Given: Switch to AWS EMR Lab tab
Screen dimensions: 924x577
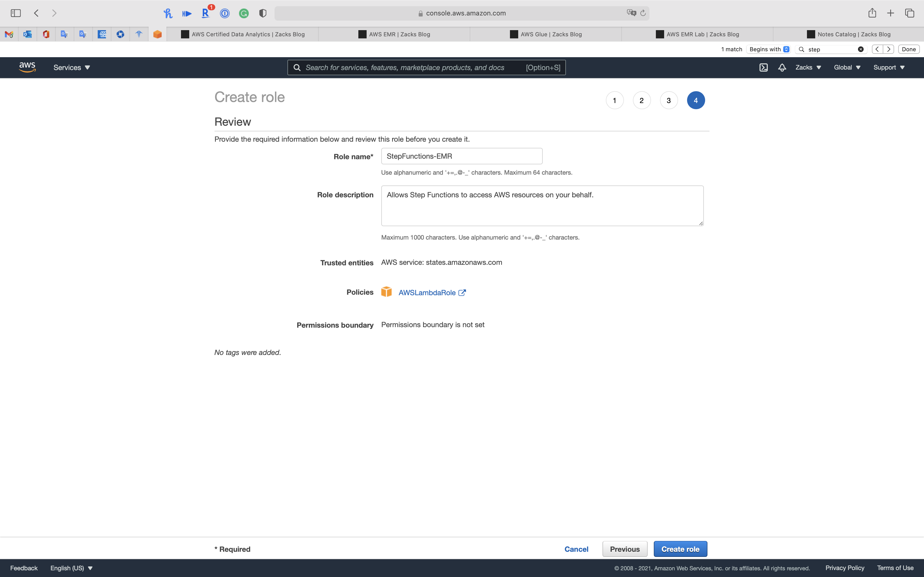Looking at the screenshot, I should click(697, 34).
